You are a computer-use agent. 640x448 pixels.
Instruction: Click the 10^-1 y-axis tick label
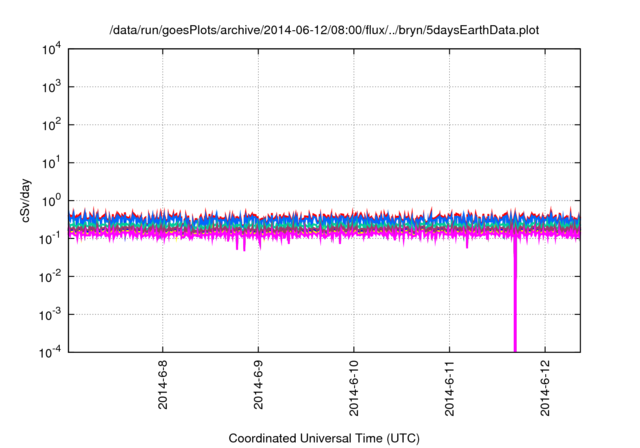pos(50,239)
